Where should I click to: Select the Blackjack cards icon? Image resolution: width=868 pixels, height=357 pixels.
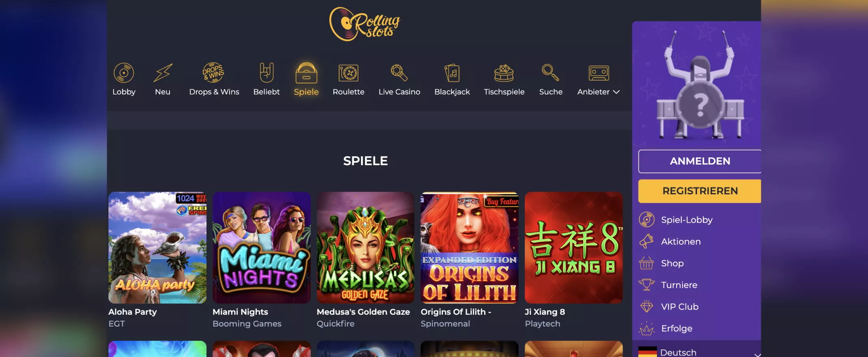pyautogui.click(x=452, y=73)
